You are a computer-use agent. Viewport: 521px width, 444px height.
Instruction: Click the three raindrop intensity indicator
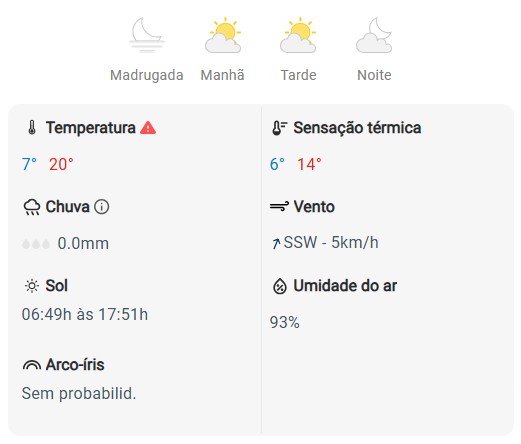pos(36,244)
